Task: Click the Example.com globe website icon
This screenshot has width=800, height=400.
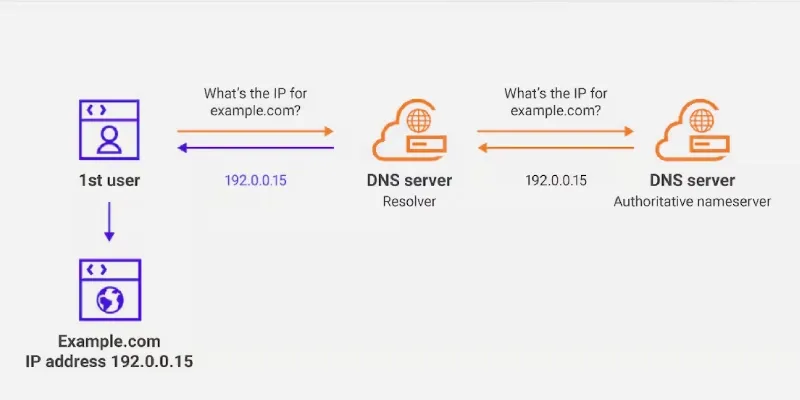Action: (x=110, y=291)
